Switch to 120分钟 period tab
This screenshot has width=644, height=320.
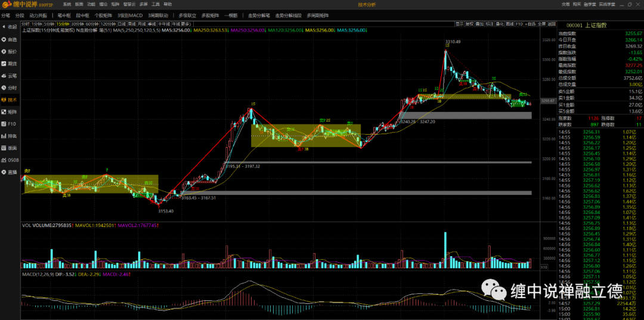click(x=109, y=24)
